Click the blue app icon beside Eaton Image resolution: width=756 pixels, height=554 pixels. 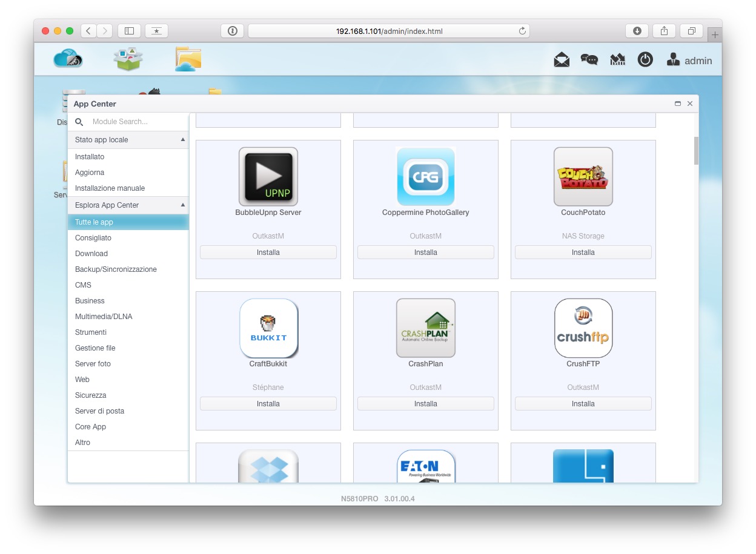click(x=583, y=466)
